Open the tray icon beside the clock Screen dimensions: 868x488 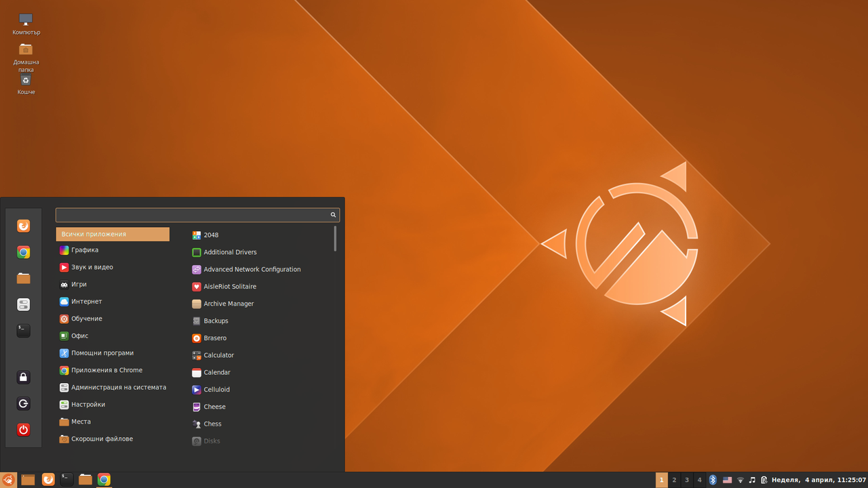(x=764, y=480)
